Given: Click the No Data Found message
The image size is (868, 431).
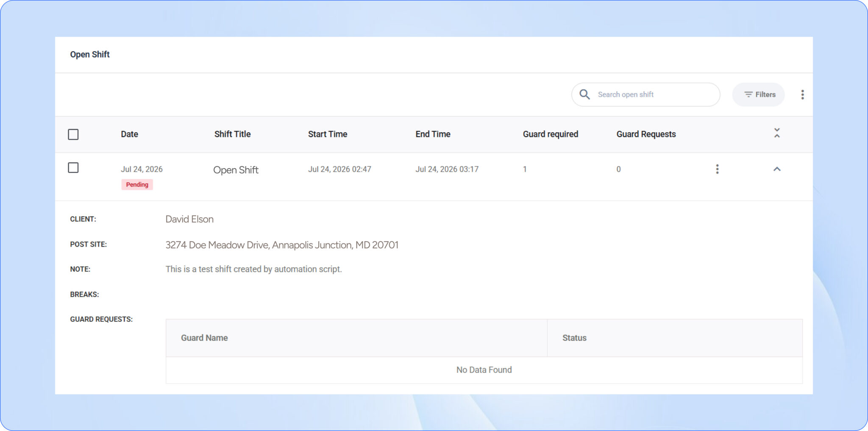Looking at the screenshot, I should click(x=484, y=370).
